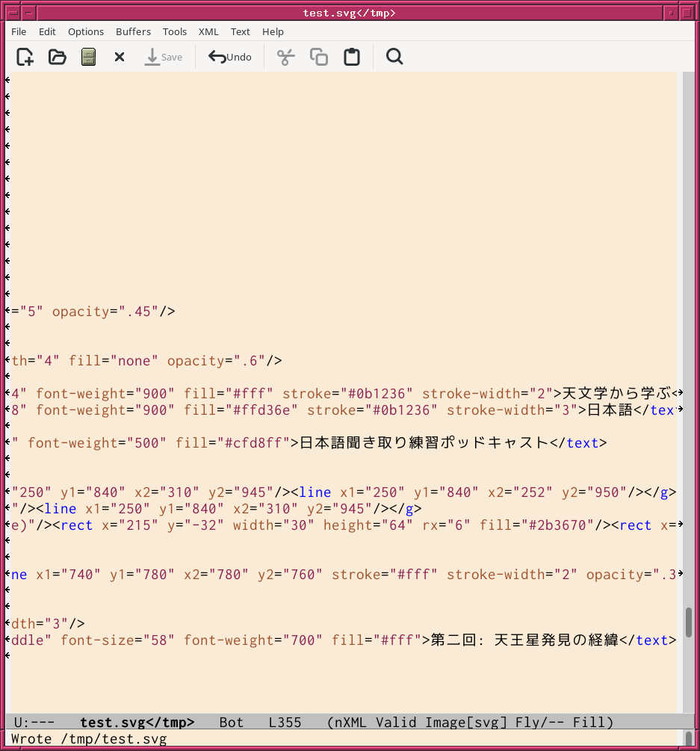Open the XML menu
This screenshot has width=700, height=751.
[x=208, y=31]
